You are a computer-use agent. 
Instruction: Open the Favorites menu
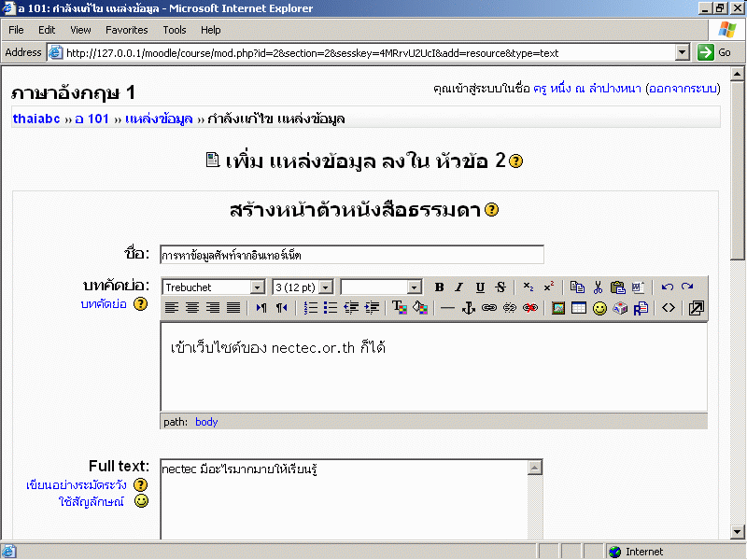click(x=126, y=30)
